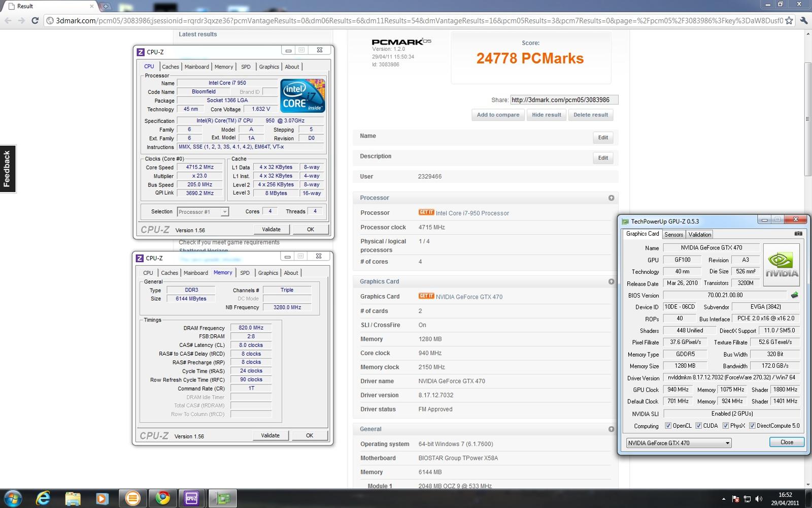Click CPU-Z icon in the taskbar

pos(191,498)
